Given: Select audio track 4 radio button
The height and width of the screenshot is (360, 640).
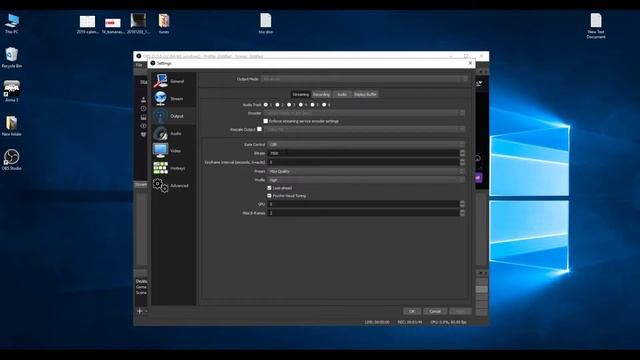Looking at the screenshot, I should [301, 105].
